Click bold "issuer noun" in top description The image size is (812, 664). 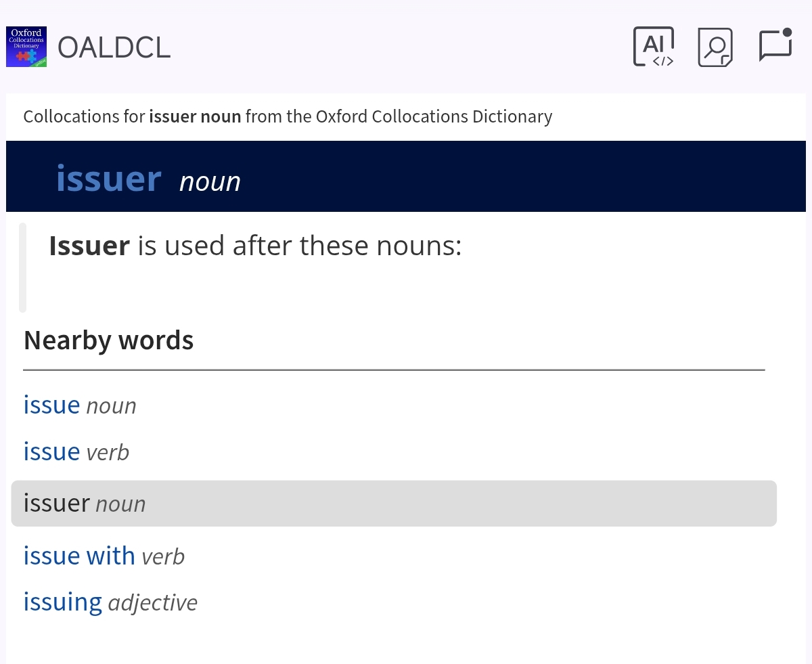tap(195, 117)
